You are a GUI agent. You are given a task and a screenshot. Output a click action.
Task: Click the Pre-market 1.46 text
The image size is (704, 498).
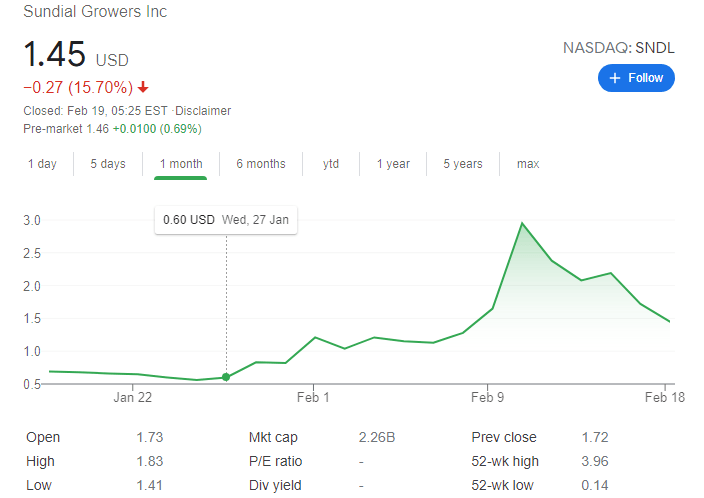(66, 129)
